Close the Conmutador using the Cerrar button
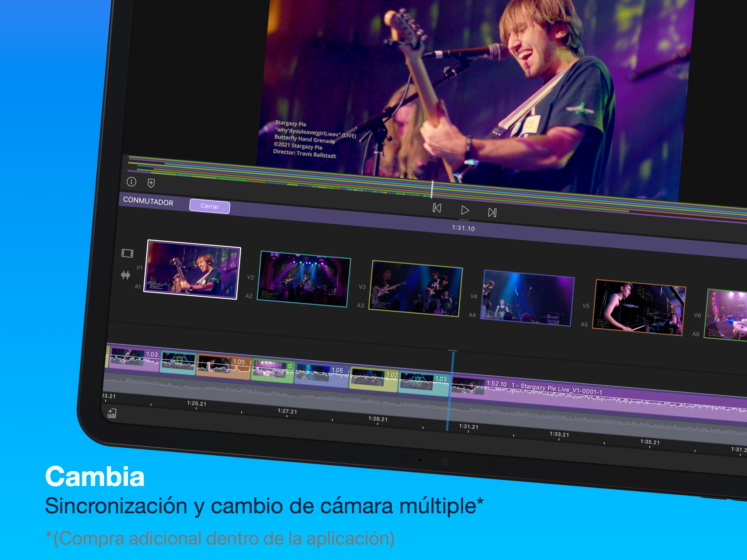This screenshot has width=747, height=560. tap(209, 206)
